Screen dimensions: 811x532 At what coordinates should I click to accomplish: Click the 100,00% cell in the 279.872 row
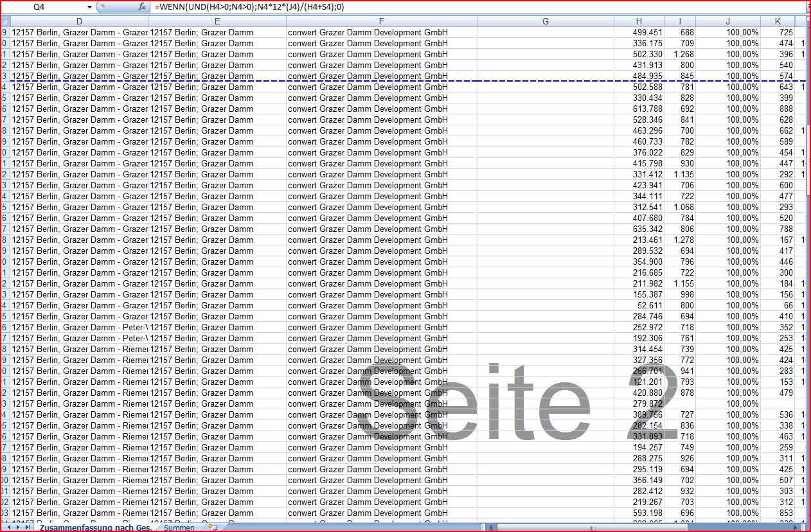728,403
